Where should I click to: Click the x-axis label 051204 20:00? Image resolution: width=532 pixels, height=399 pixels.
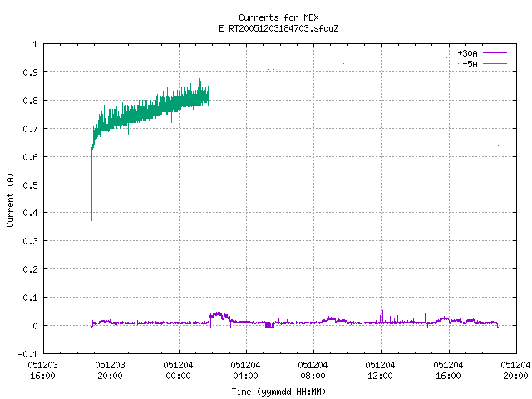[515, 371]
